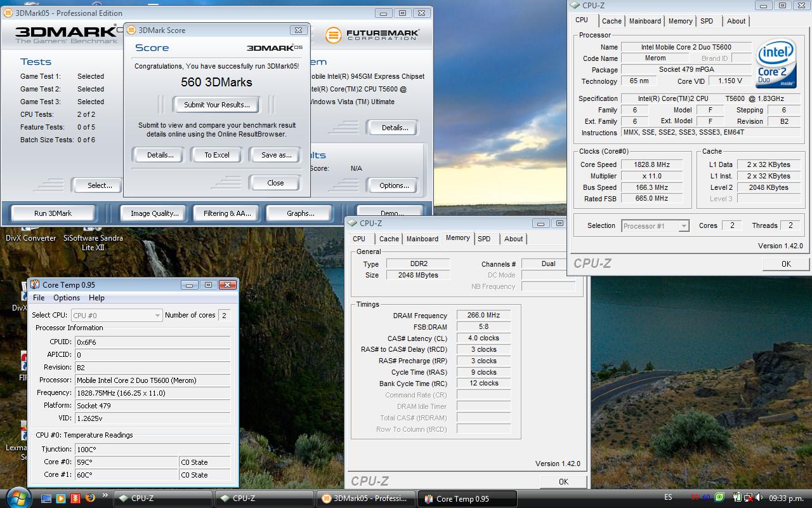Select CPU tab in CPU-Z memory window
Viewport: 812px width, 508px height.
pyautogui.click(x=359, y=239)
